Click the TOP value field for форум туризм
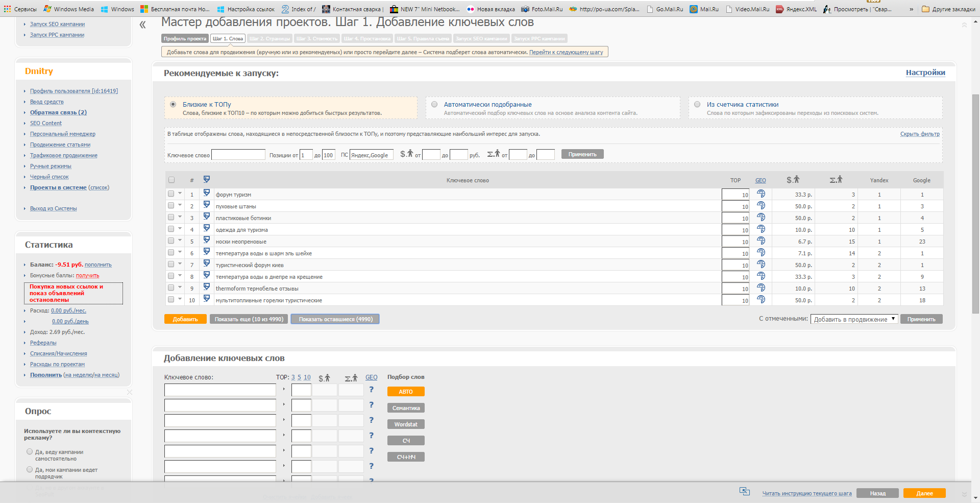Image resolution: width=980 pixels, height=503 pixels. pos(736,195)
